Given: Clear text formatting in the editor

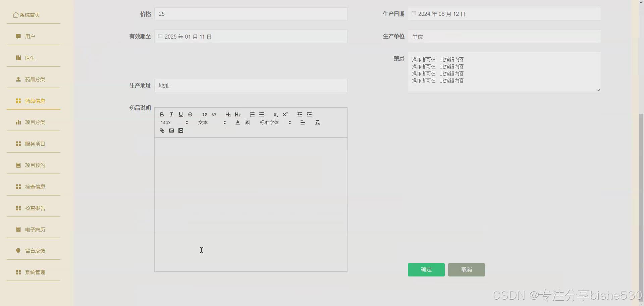Looking at the screenshot, I should point(317,122).
